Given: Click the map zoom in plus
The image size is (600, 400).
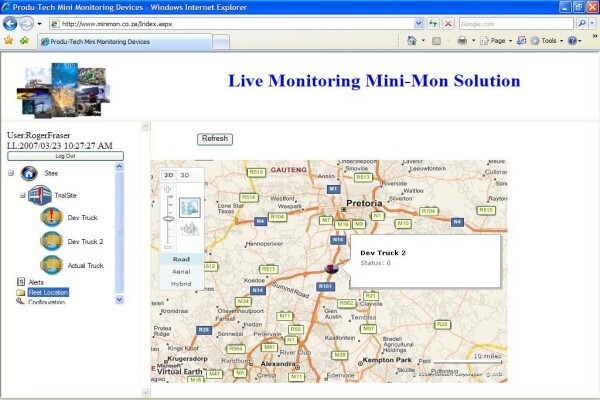Looking at the screenshot, I should (168, 189).
